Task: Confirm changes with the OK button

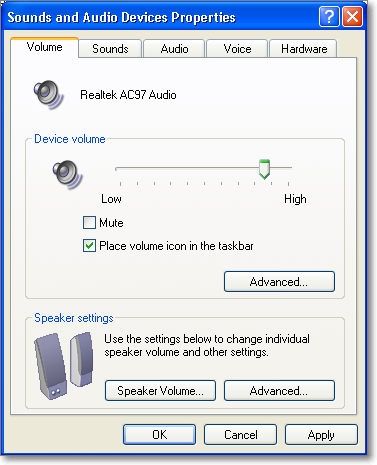Action: (159, 434)
